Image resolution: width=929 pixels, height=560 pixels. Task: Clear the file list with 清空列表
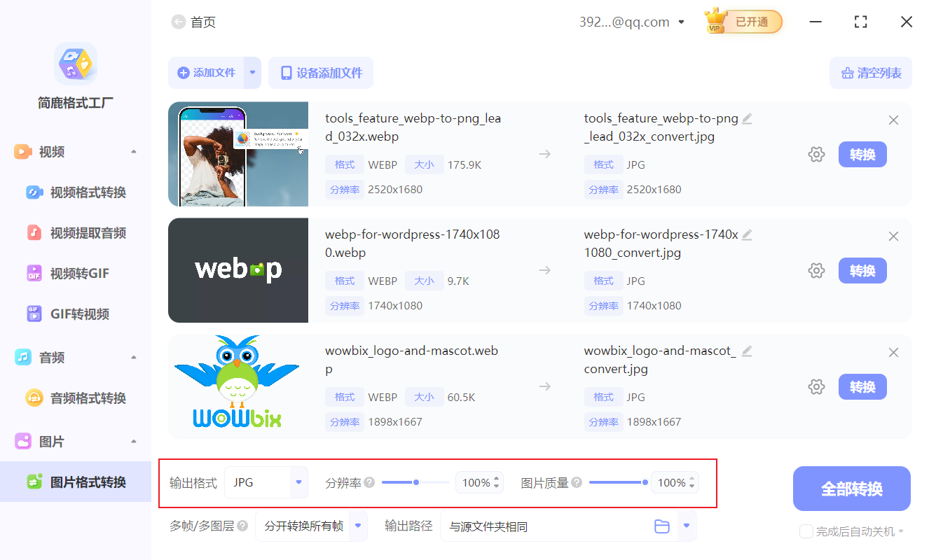click(870, 72)
